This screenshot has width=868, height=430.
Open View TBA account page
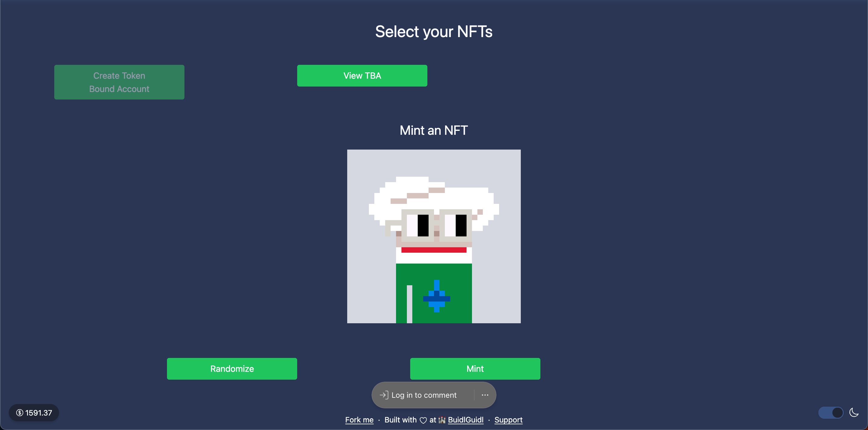coord(362,75)
